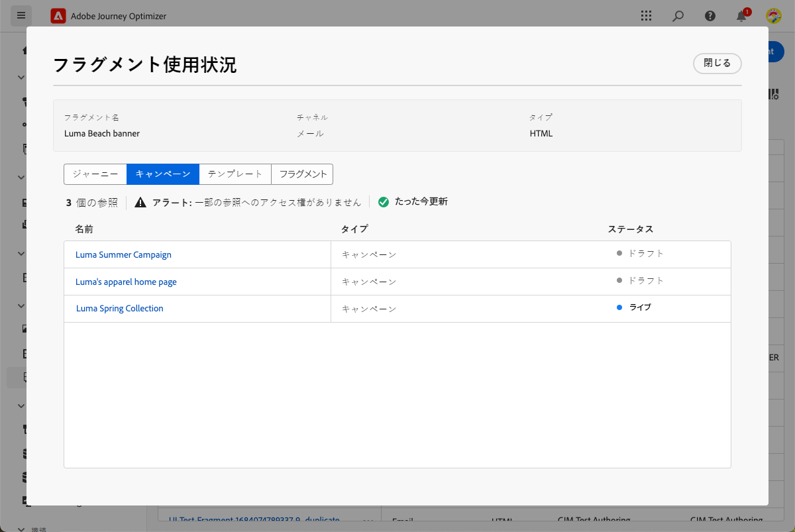Click the フラグメント使用状況 dialog heading
The width and height of the screenshot is (795, 532).
[x=144, y=64]
